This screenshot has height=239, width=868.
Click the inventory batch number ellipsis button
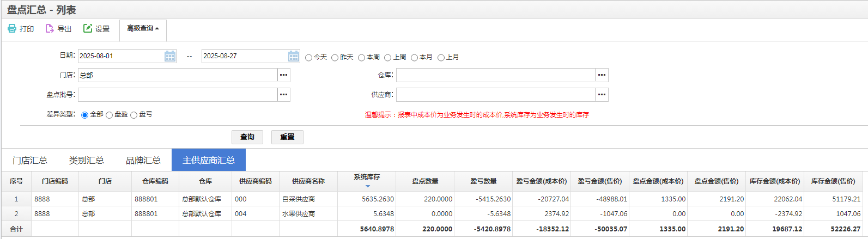point(283,95)
